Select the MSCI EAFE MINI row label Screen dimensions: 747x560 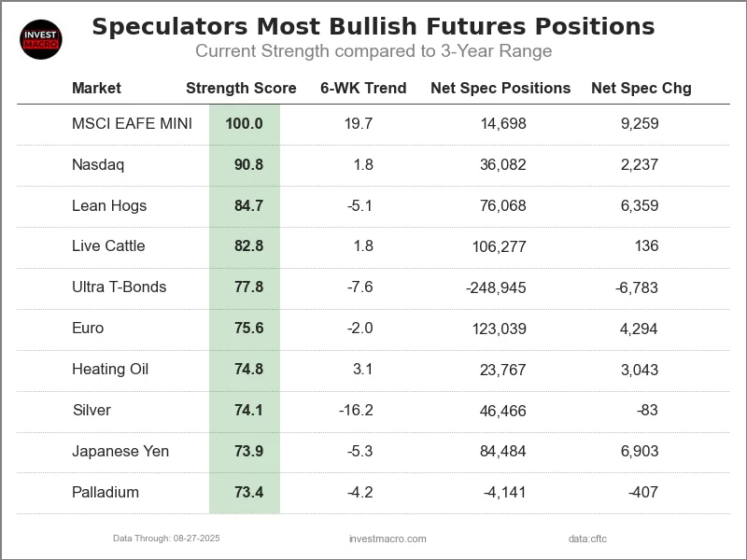[x=132, y=124]
